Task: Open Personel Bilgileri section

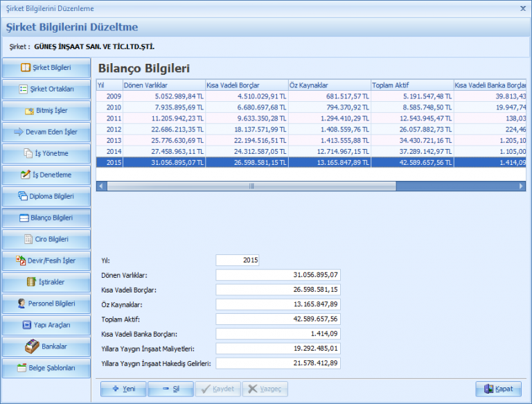Action: pos(46,304)
